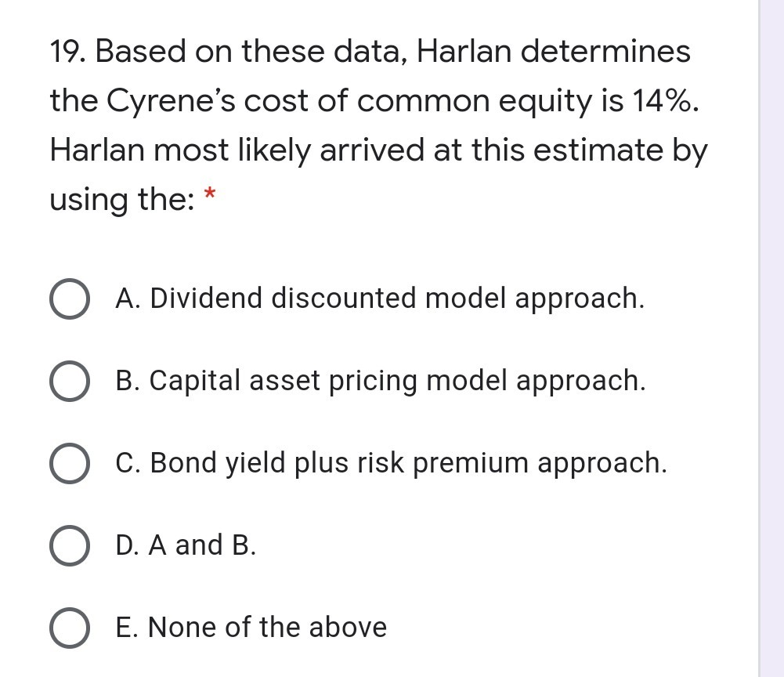Click the 'C. Bond yield plus risk premium' text
The width and height of the screenshot is (784, 677).
point(390,463)
